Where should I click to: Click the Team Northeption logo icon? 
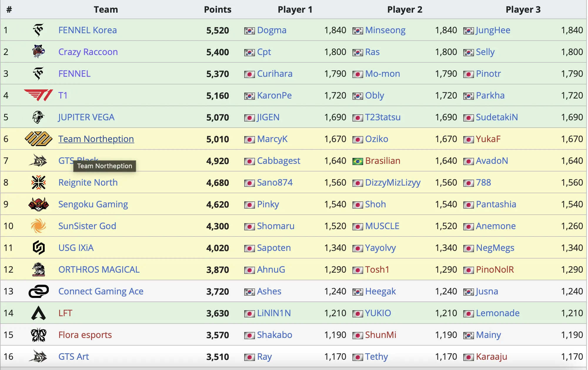click(39, 139)
